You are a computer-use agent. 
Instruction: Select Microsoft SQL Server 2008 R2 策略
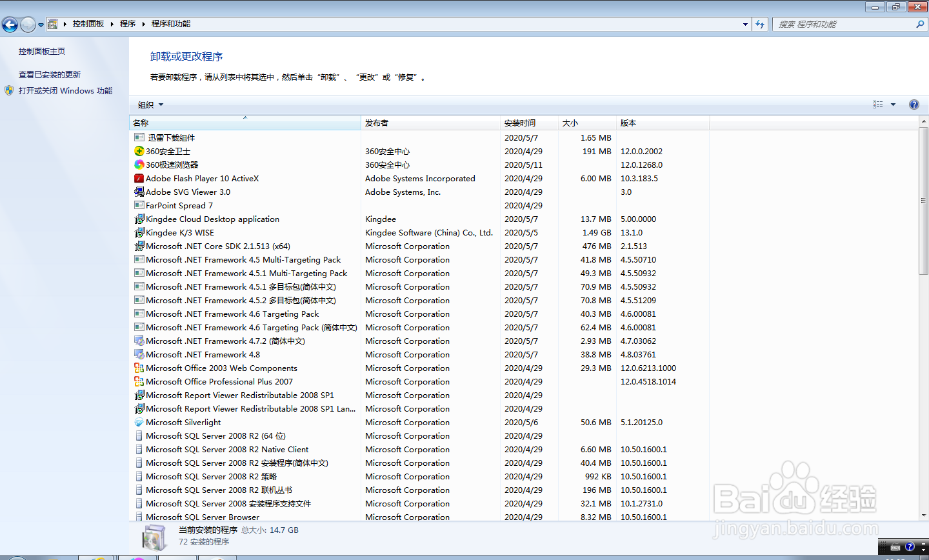[211, 477]
